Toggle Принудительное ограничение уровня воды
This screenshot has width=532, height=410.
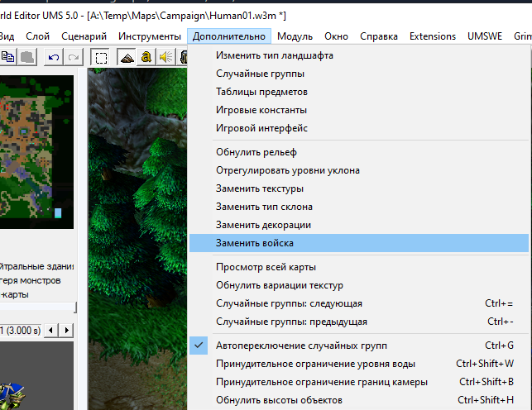359,364
